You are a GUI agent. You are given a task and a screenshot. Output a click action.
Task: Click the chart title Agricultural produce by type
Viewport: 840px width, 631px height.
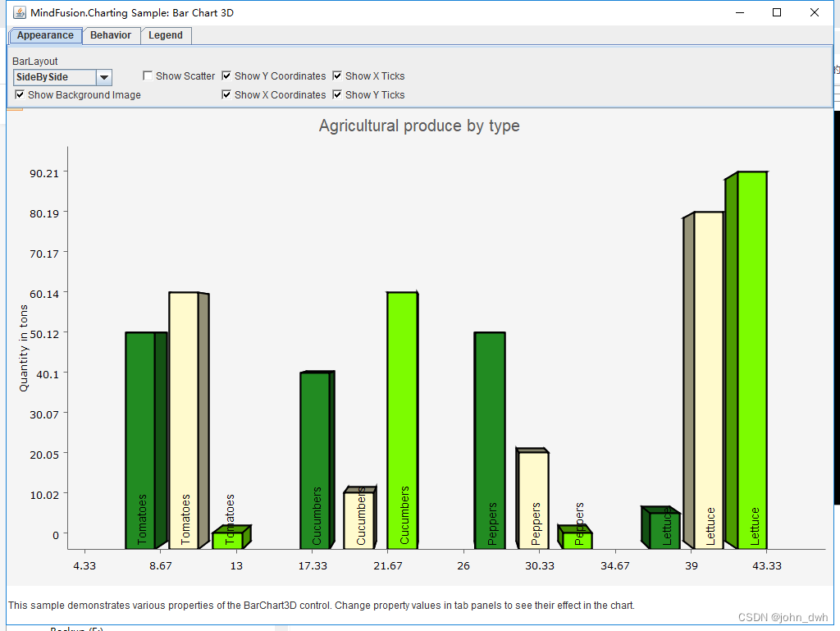(x=419, y=126)
